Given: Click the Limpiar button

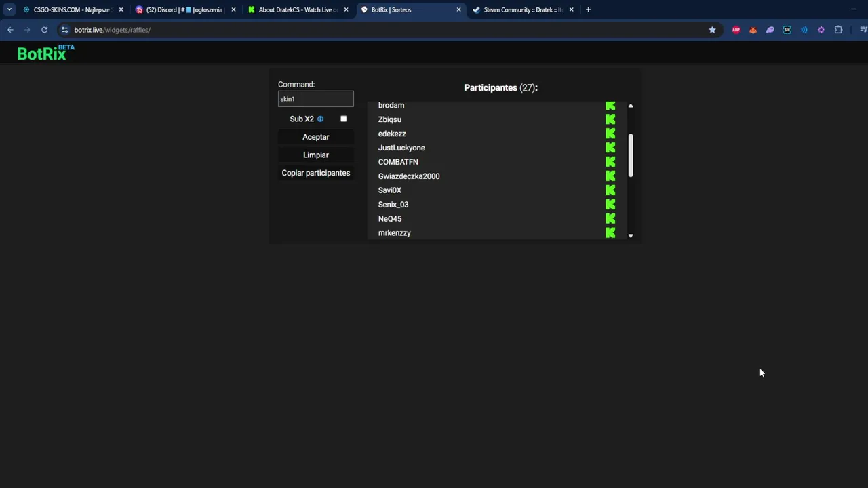Looking at the screenshot, I should [x=316, y=155].
